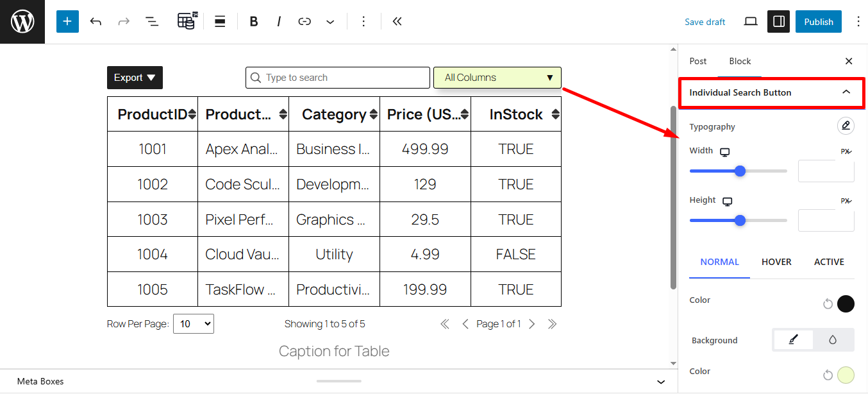Switch to the Post tab
The height and width of the screenshot is (394, 868).
(x=698, y=61)
